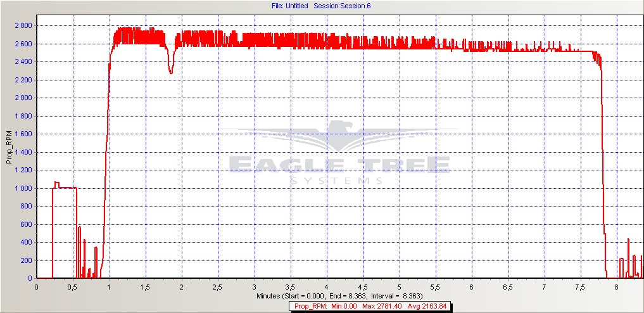Click the "SYSTEMS" watermark text
Image resolution: width=644 pixels, height=313 pixels.
pos(339,181)
